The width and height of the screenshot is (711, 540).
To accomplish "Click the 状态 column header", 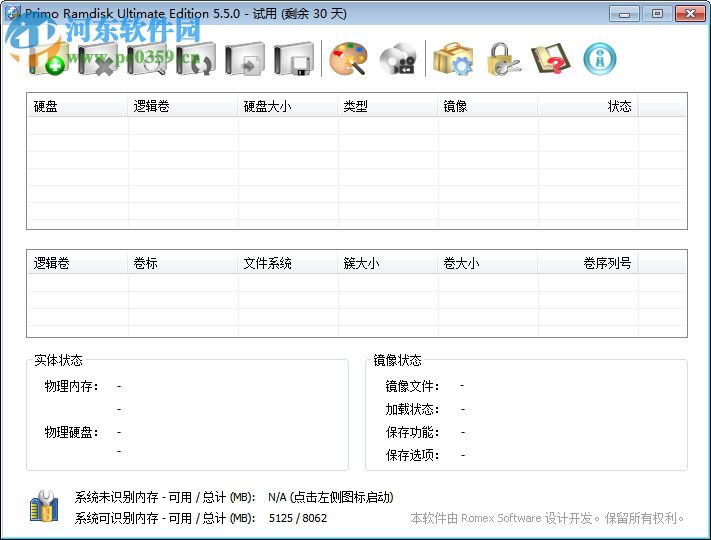I will point(588,106).
